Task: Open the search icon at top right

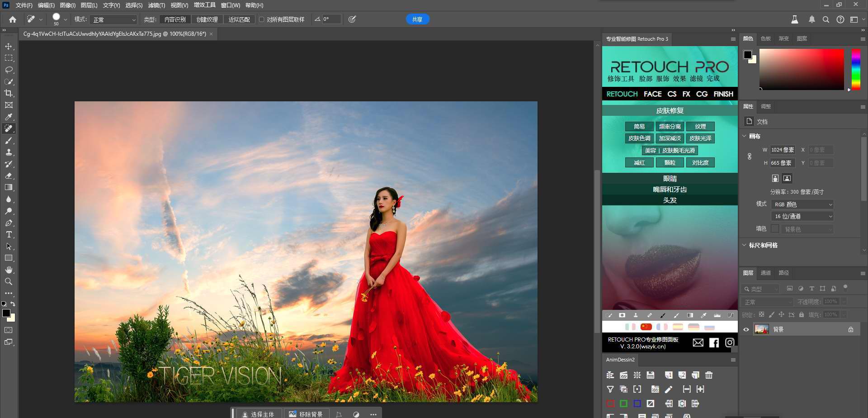Action: click(x=826, y=19)
